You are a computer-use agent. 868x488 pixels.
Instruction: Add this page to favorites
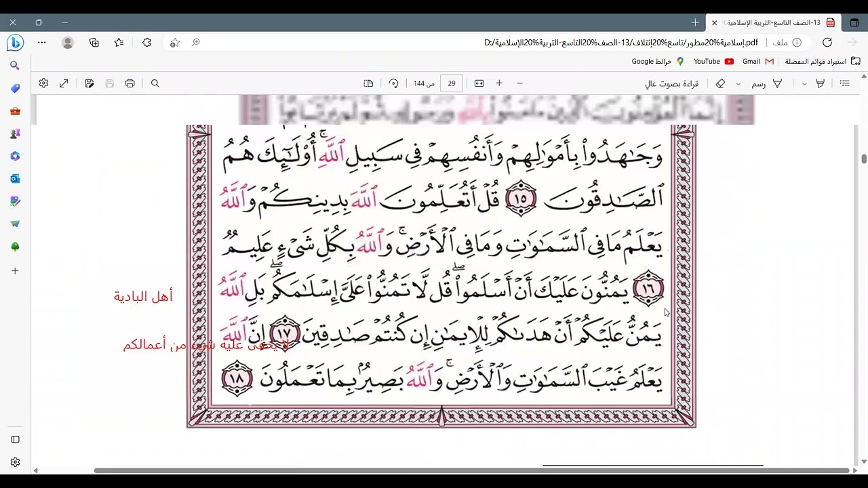point(175,43)
